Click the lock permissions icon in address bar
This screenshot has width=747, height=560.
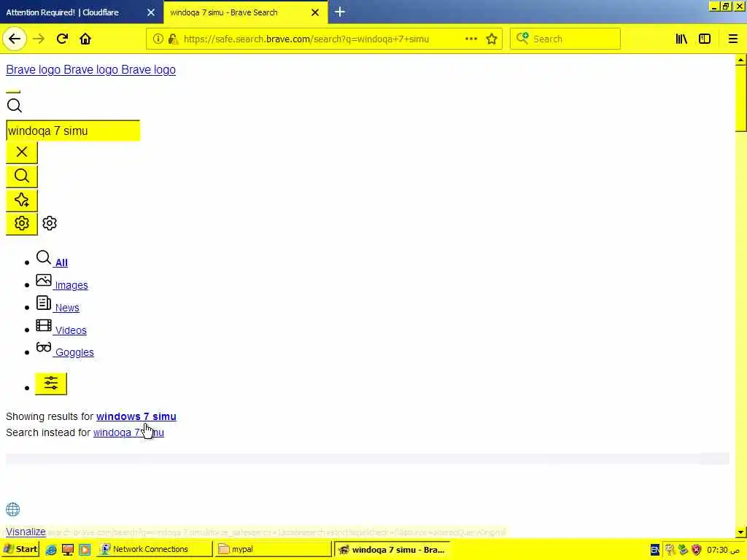point(173,39)
